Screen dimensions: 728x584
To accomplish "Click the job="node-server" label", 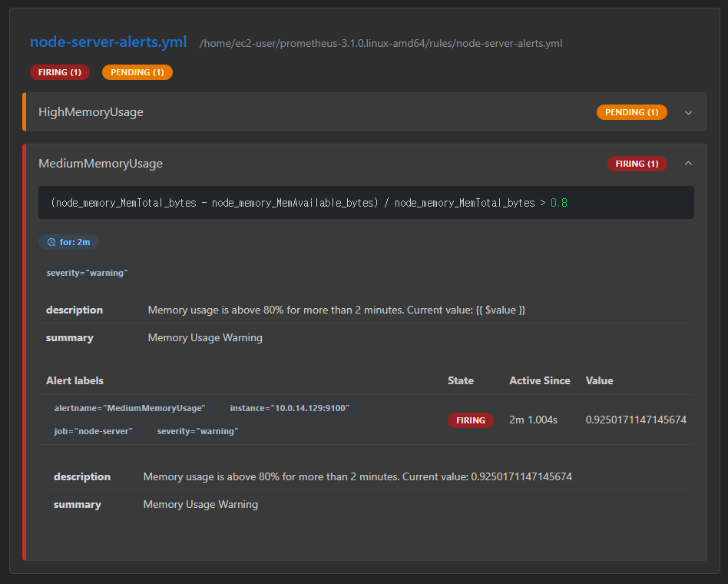I will pyautogui.click(x=94, y=431).
